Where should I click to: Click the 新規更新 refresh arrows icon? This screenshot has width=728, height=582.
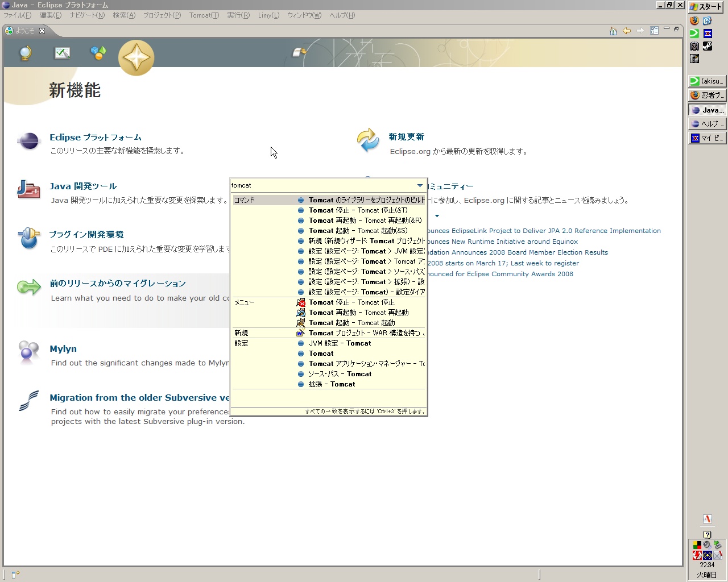[x=368, y=140]
